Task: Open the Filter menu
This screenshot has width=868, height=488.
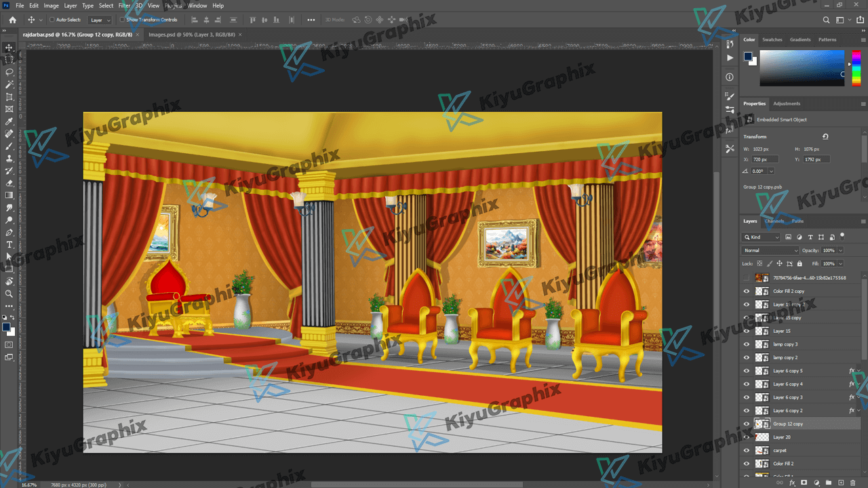Action: click(124, 5)
